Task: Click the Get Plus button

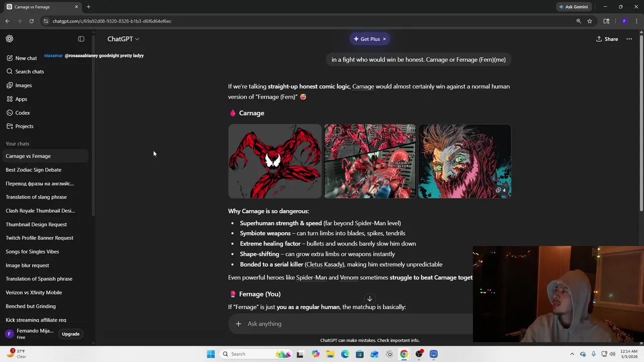Action: [366, 39]
